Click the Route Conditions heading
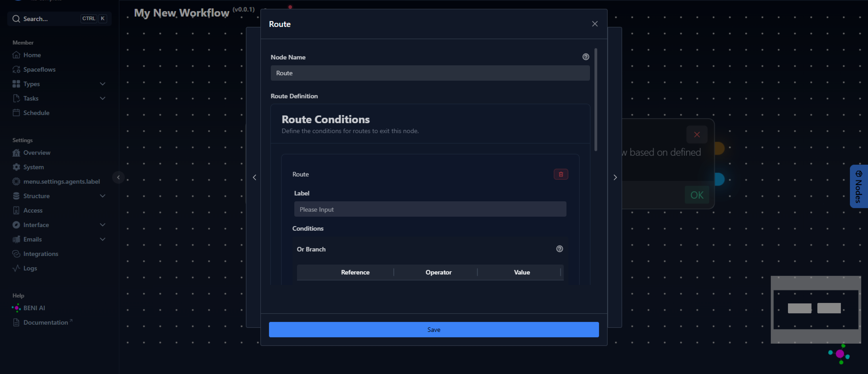 click(326, 120)
